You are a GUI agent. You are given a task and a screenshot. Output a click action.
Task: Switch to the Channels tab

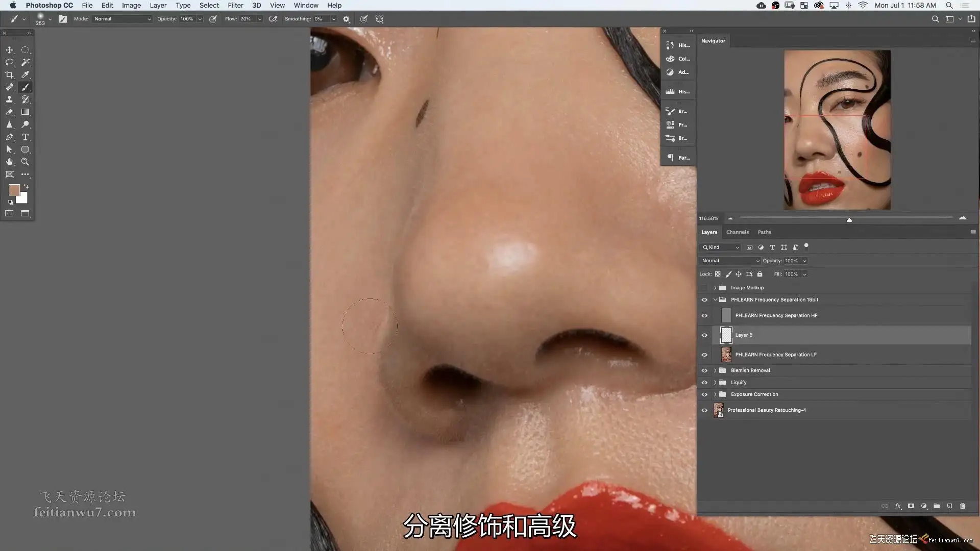click(x=737, y=232)
